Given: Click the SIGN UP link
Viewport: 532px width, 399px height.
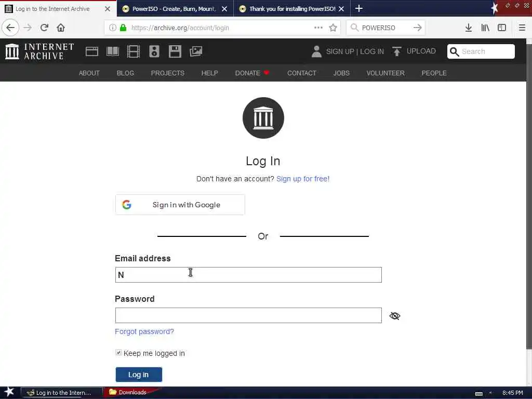Looking at the screenshot, I should [x=340, y=51].
